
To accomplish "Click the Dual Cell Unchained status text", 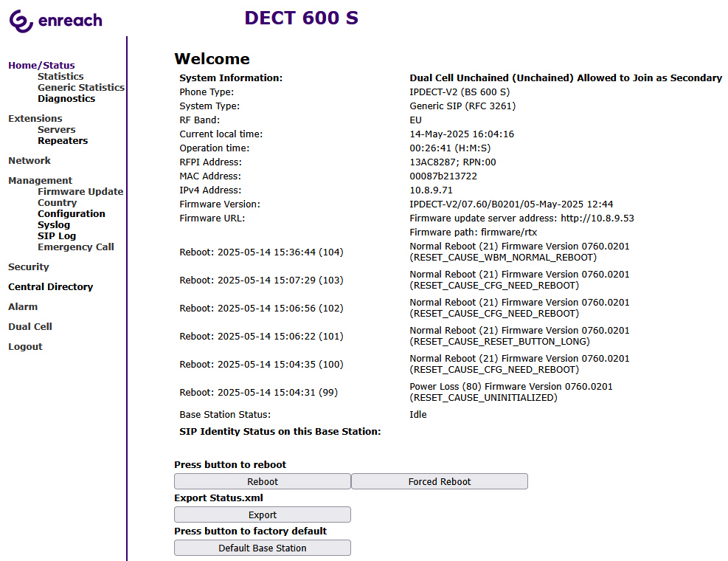I will [566, 78].
